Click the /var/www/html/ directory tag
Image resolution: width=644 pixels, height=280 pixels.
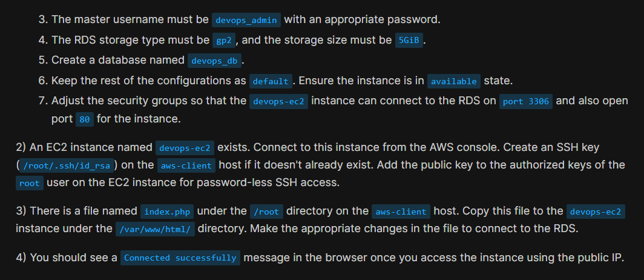[x=154, y=230]
